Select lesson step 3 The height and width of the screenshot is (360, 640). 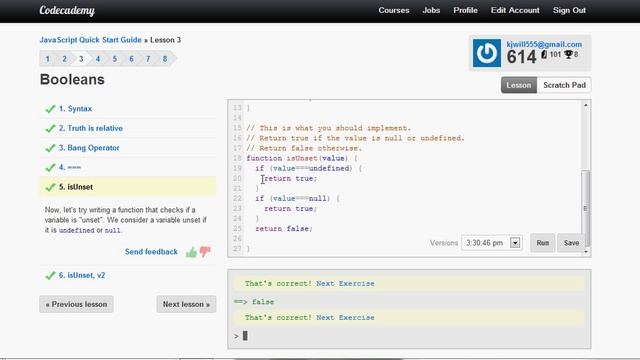[x=81, y=59]
